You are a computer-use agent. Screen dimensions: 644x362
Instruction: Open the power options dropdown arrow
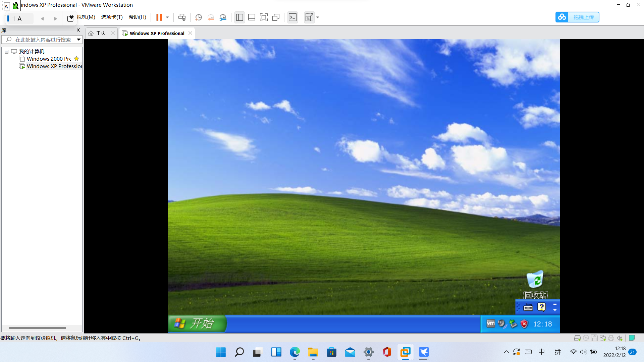click(167, 17)
